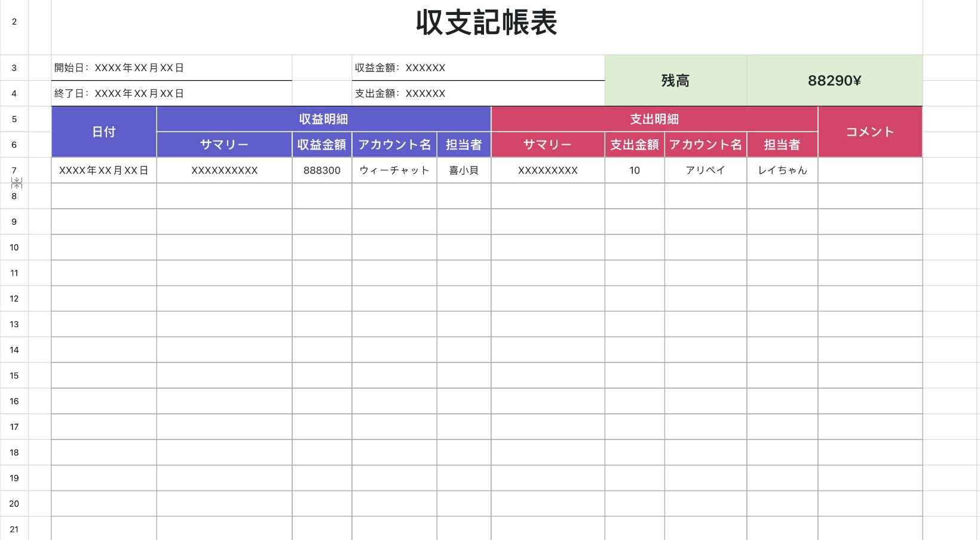Select the 支出明細 header cell
Screen dimensions: 980x540
click(x=654, y=119)
